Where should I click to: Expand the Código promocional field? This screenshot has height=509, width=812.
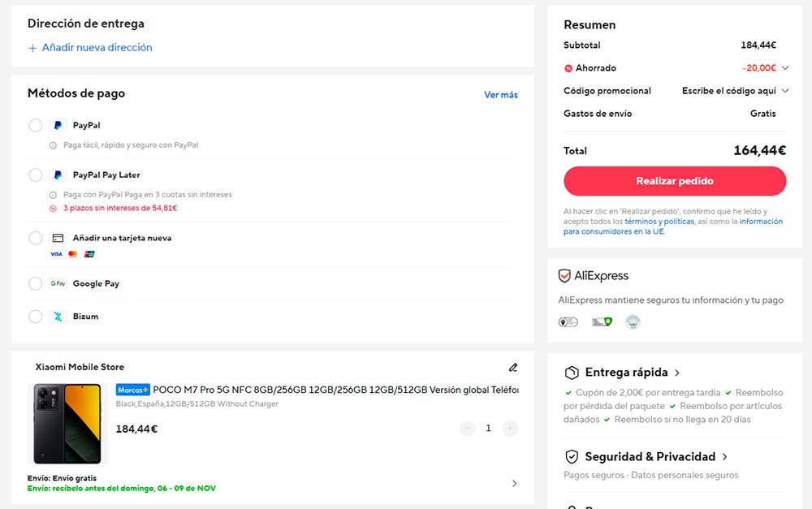tap(785, 91)
